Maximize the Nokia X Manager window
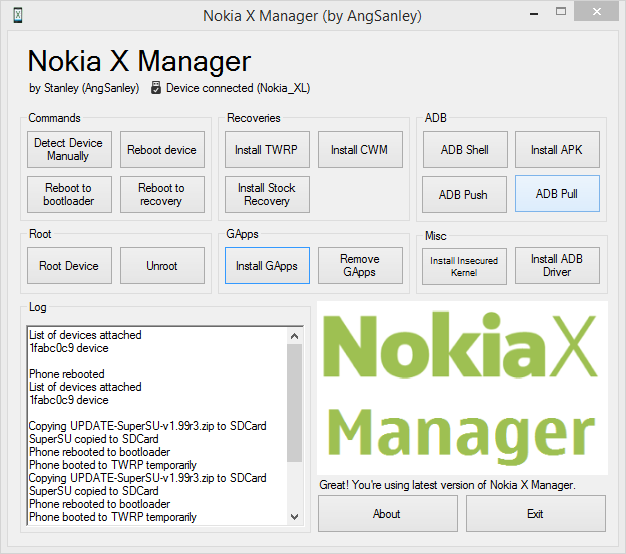Screen dimensions: 626x554 pos(561,12)
